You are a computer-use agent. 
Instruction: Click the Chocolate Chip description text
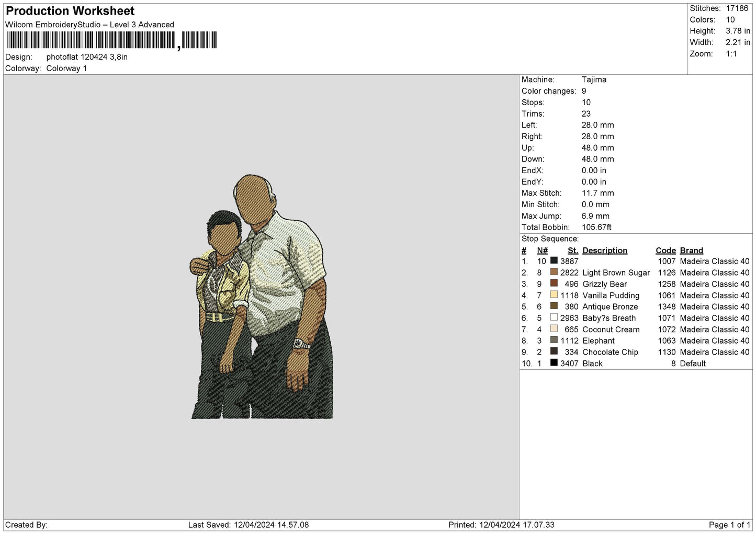[610, 352]
